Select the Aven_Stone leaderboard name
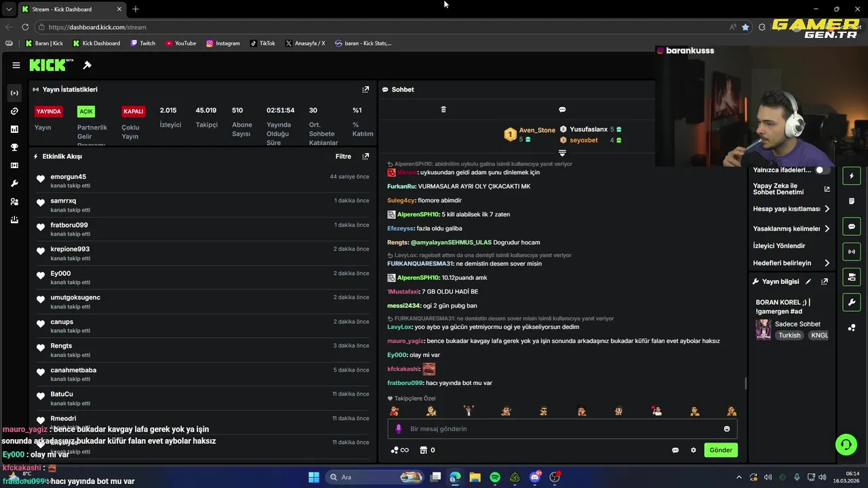 537,130
